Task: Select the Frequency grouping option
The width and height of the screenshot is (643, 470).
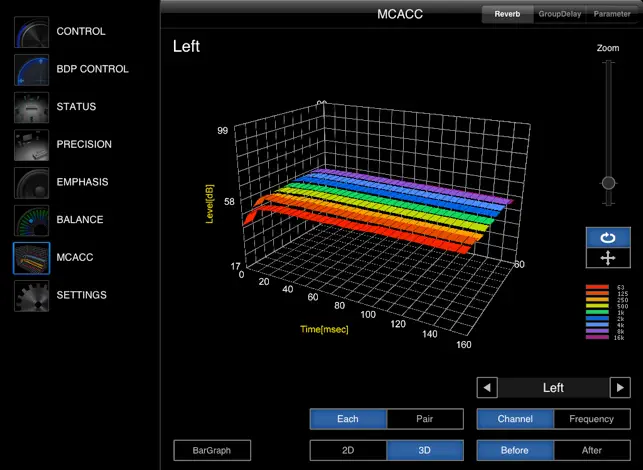Action: click(x=592, y=419)
